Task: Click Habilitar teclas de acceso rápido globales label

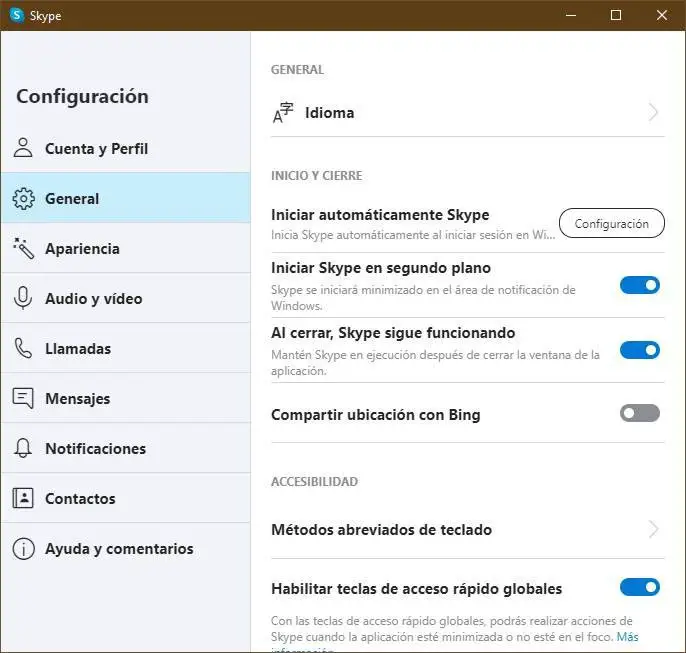Action: click(x=416, y=589)
